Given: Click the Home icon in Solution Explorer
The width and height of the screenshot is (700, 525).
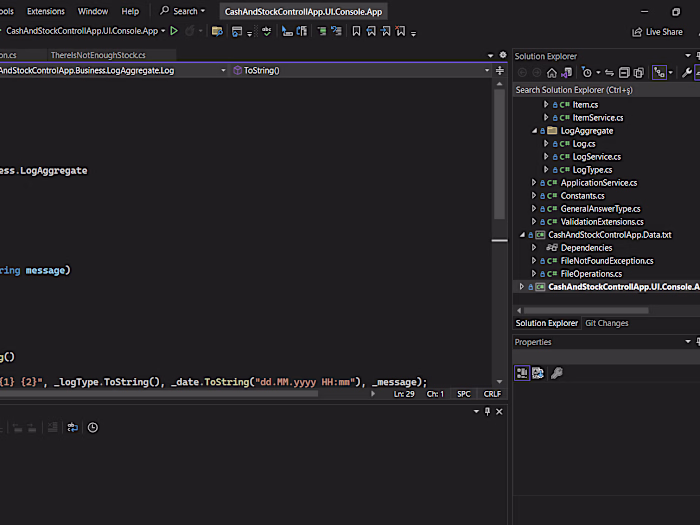Looking at the screenshot, I should click(551, 73).
